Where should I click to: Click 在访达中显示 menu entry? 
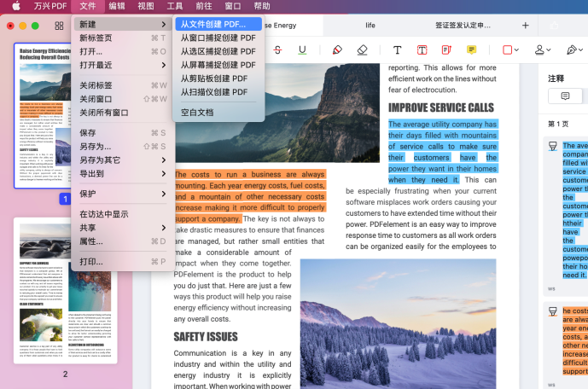[x=122, y=214]
